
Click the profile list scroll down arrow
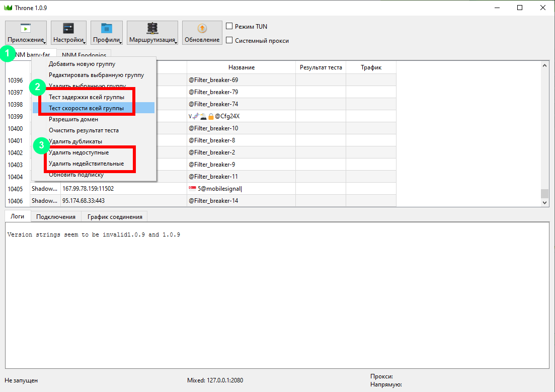point(545,203)
